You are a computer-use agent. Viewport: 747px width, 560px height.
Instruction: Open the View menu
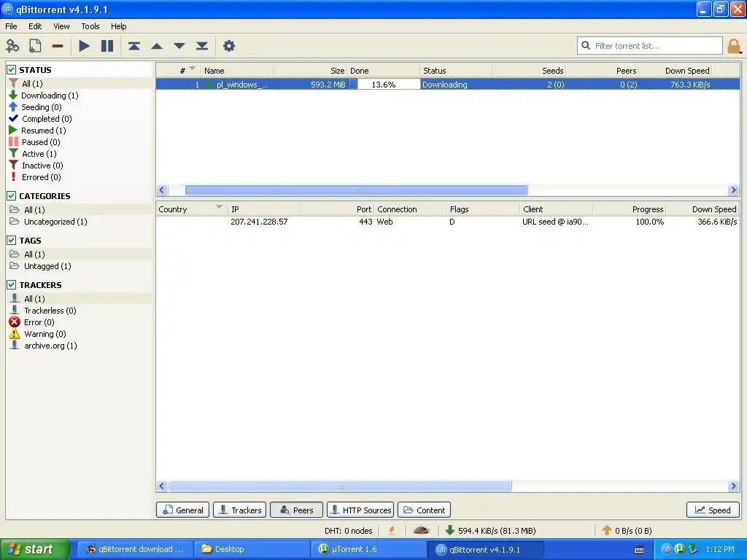point(61,26)
